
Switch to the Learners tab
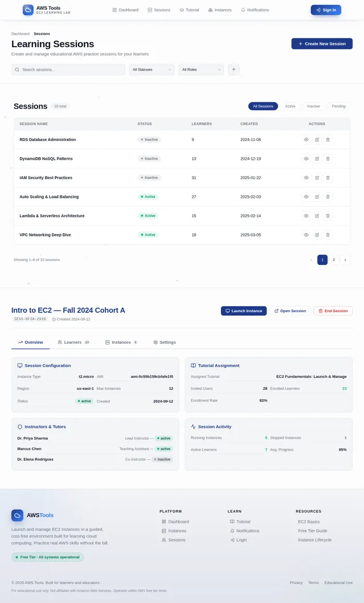73,342
